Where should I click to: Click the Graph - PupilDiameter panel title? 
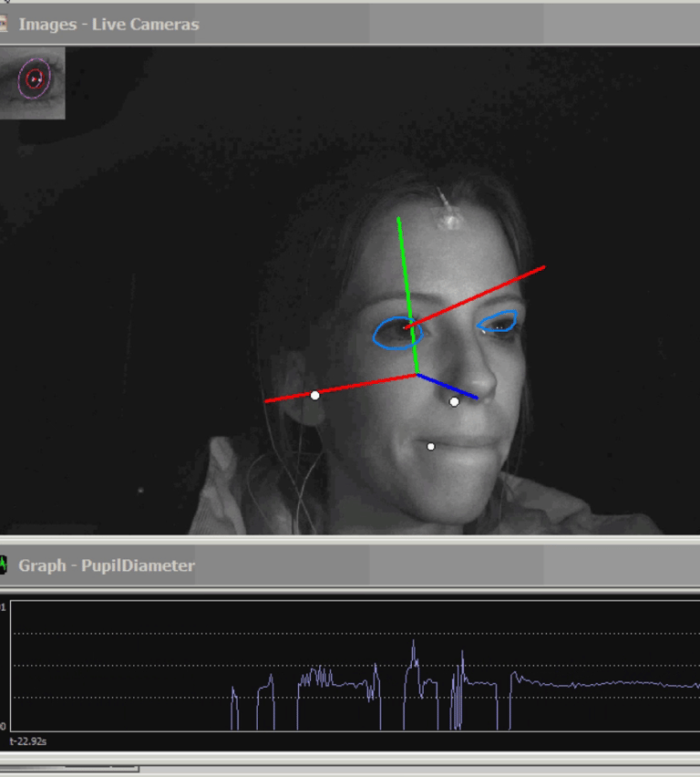(x=107, y=565)
